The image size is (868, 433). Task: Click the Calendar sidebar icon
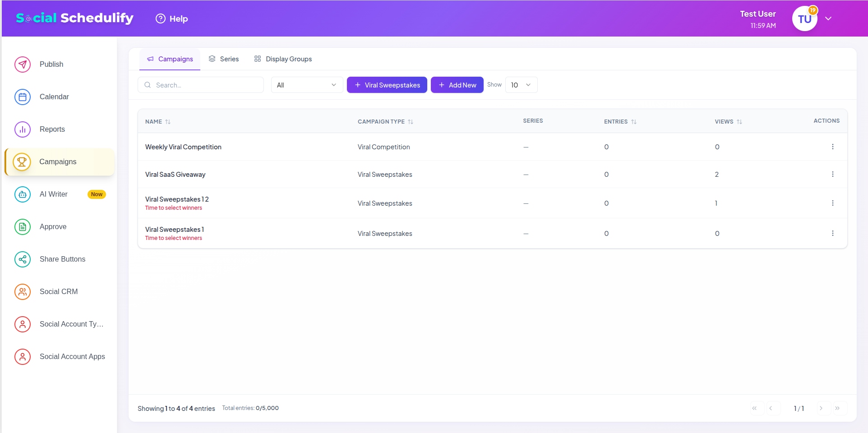pyautogui.click(x=23, y=97)
